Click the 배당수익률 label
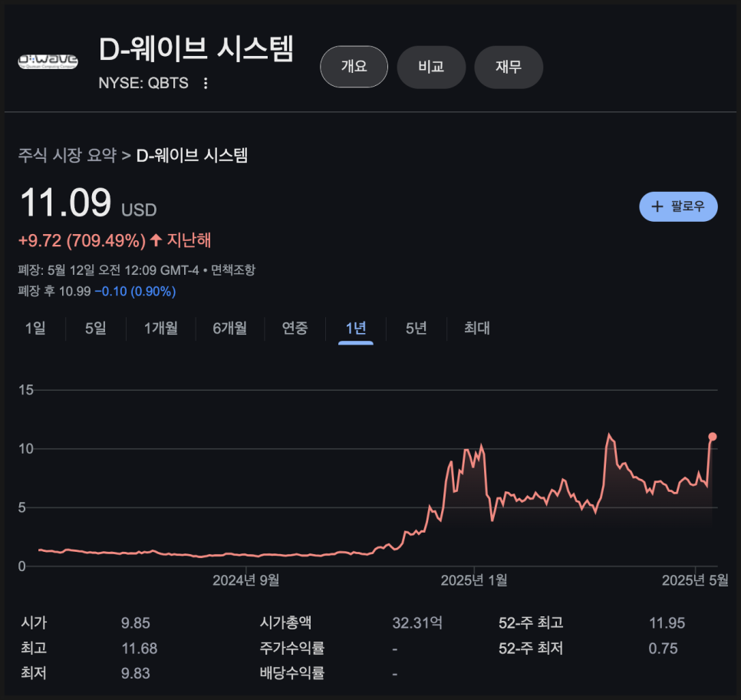Image resolution: width=741 pixels, height=700 pixels. 292,673
